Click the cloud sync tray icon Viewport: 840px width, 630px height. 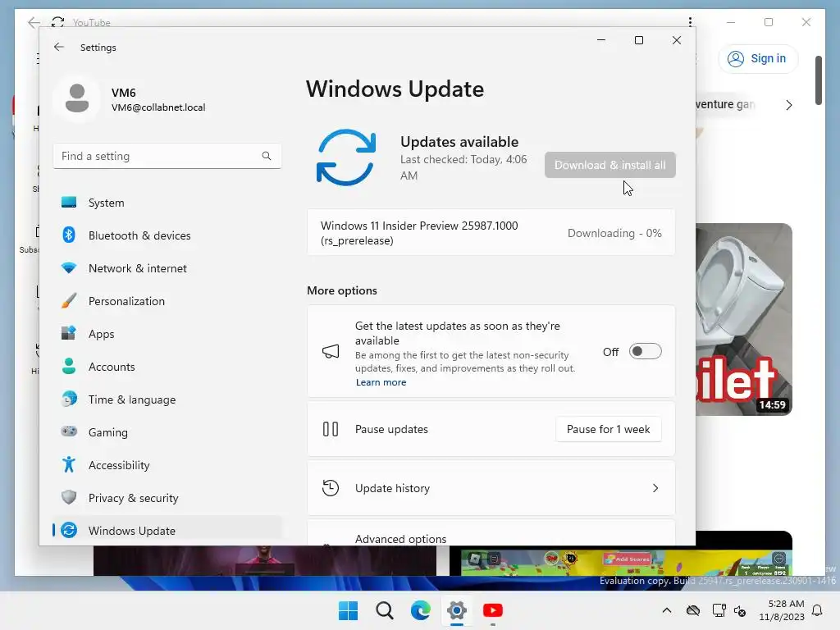point(693,610)
